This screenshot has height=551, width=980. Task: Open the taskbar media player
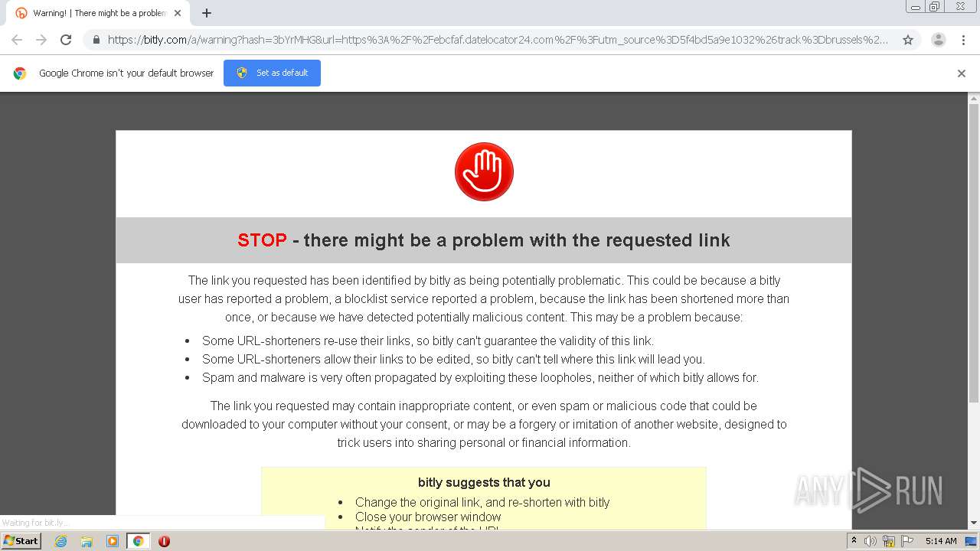[113, 541]
